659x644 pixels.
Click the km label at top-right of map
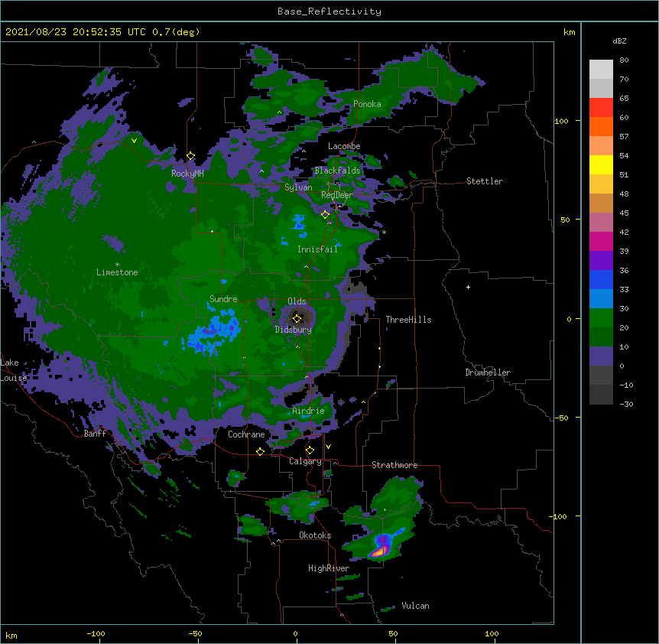coord(569,32)
